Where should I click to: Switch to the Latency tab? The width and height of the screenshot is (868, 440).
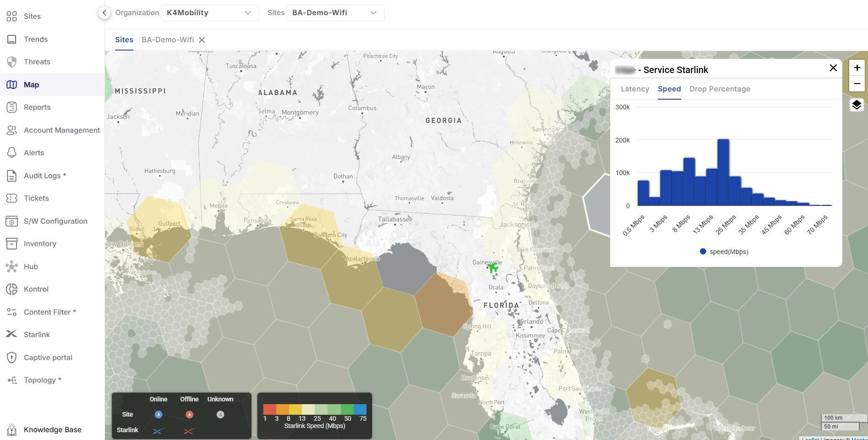tap(634, 89)
